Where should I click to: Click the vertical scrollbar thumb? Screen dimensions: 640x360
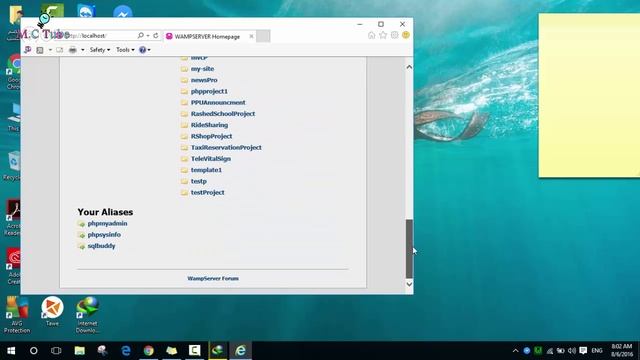[x=409, y=249]
